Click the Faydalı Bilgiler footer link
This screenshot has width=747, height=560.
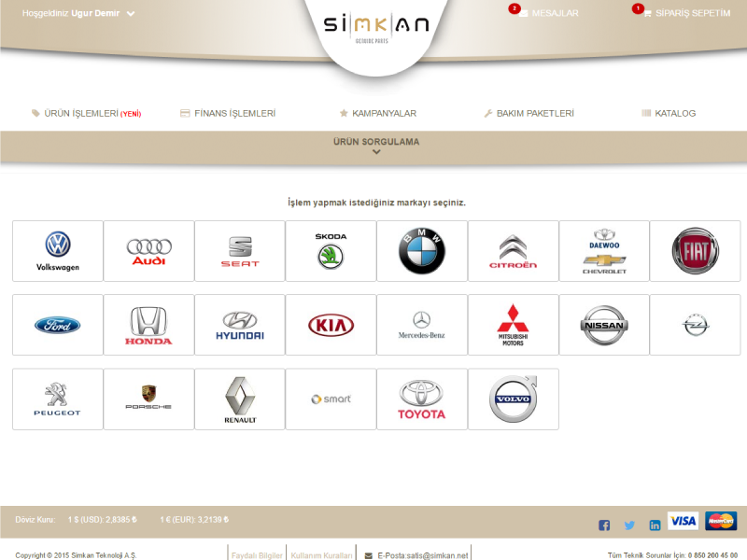pos(257,554)
